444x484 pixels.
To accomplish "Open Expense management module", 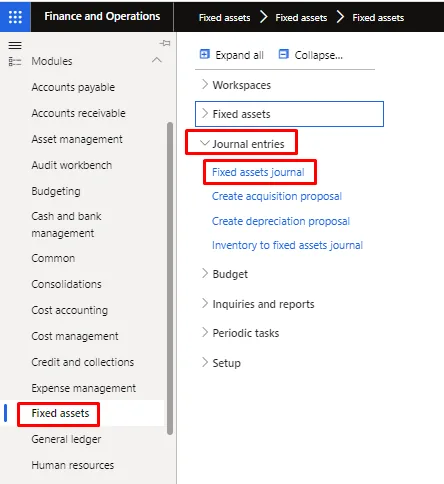I will 84,388.
